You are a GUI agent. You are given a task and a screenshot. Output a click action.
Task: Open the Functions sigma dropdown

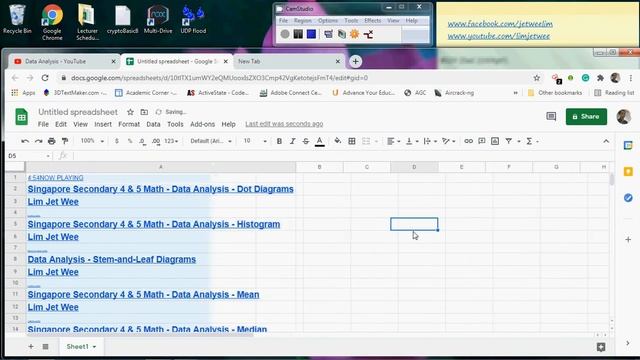532,141
